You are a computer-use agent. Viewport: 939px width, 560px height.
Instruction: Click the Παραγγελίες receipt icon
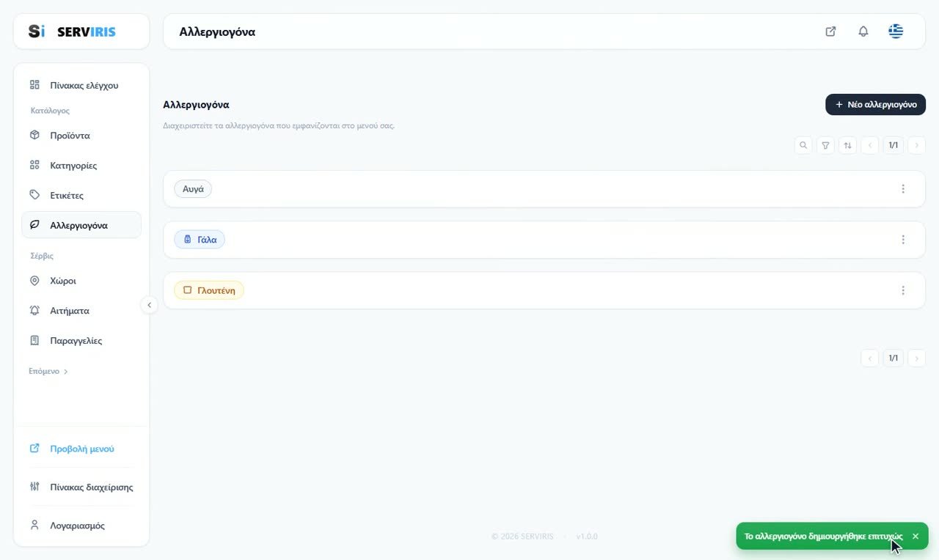pos(34,341)
